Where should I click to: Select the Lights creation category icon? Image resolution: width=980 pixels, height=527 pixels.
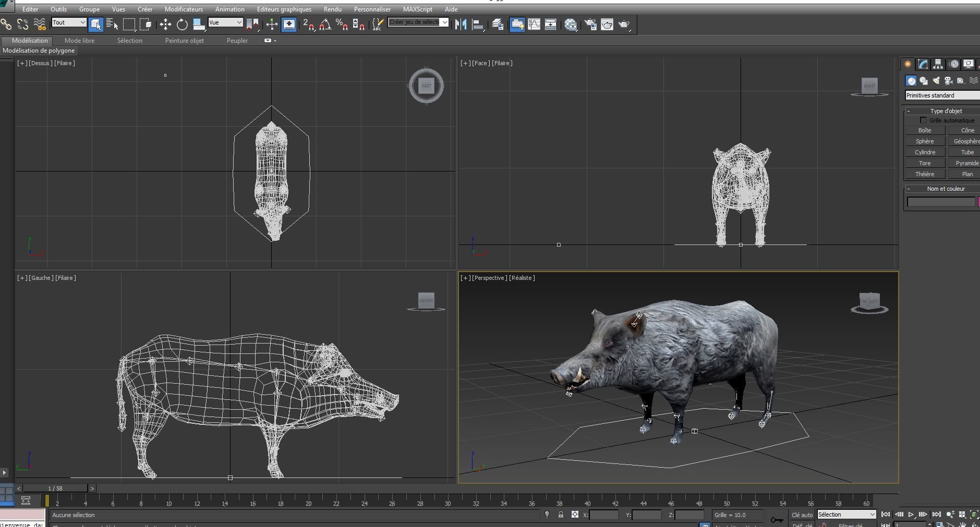[936, 81]
